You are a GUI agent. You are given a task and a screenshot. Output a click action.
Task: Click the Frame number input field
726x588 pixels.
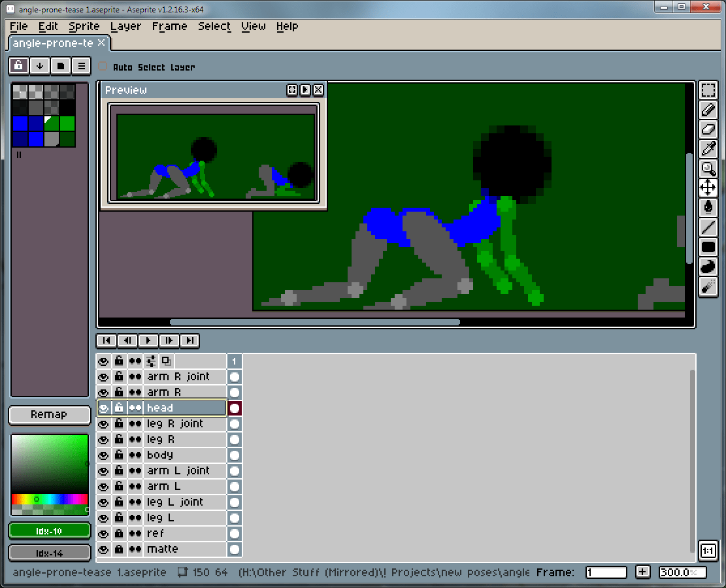coord(606,572)
